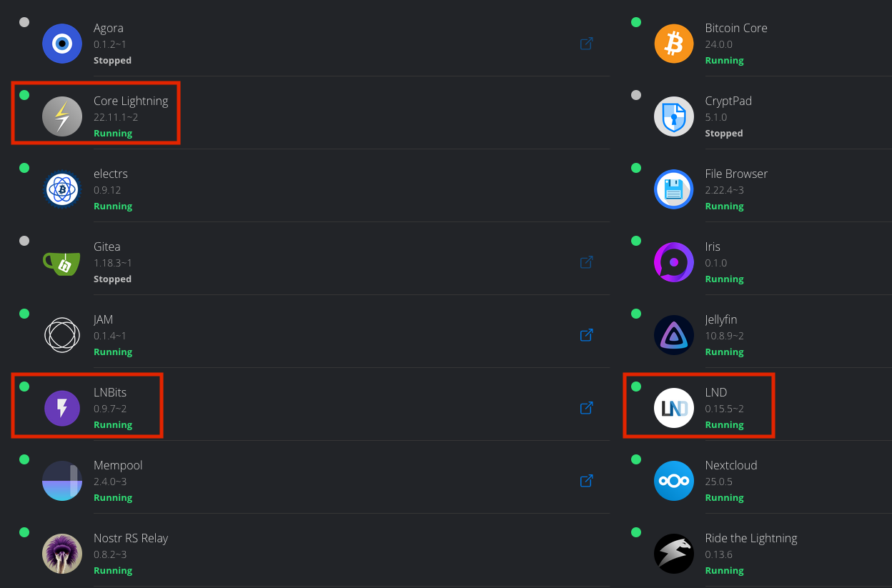892x588 pixels.
Task: Open JAM's external launch icon
Action: [586, 335]
